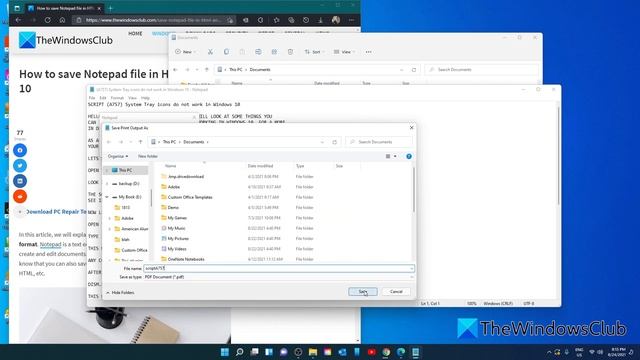Open the Organize menu in the dialog
This screenshot has height=360, width=640.
tap(118, 156)
